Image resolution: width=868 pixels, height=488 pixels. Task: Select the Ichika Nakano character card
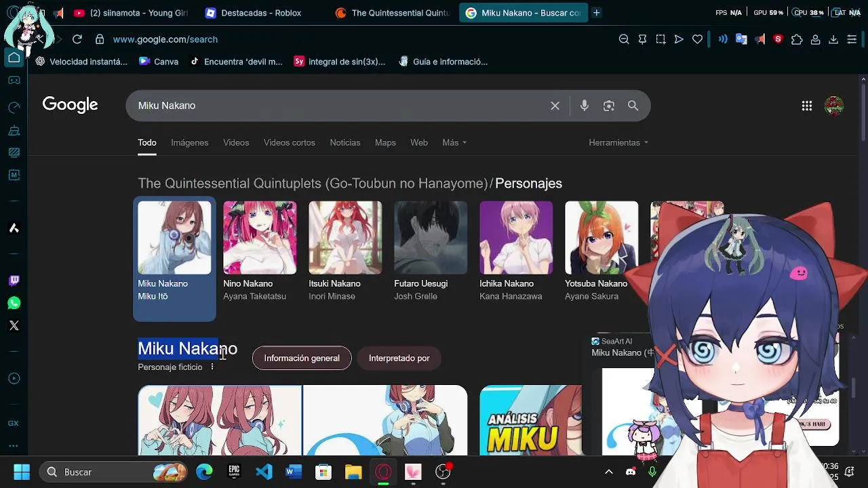[x=516, y=252]
